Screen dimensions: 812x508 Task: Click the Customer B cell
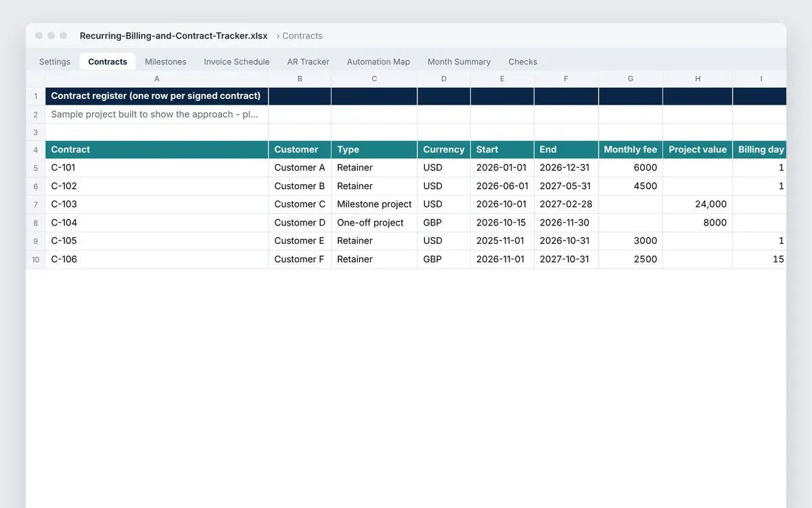coord(300,186)
